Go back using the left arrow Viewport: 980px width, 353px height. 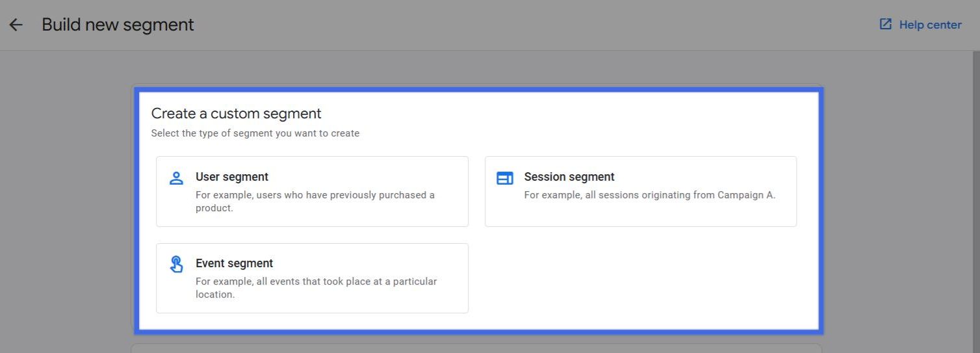point(16,25)
